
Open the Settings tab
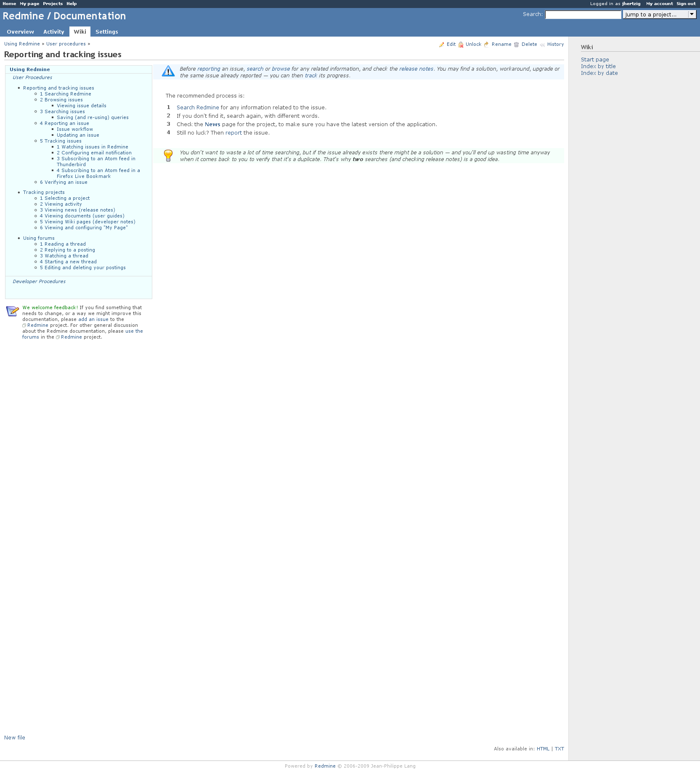pos(107,32)
